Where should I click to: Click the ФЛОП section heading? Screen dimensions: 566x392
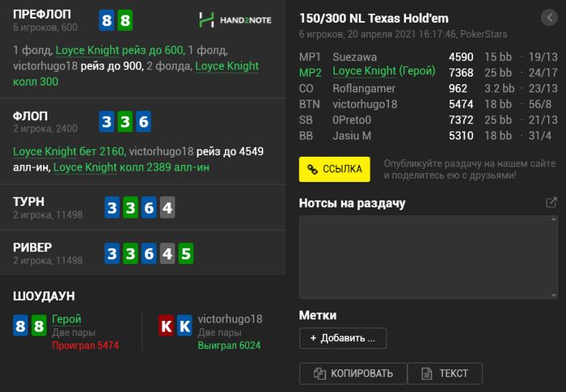point(31,116)
